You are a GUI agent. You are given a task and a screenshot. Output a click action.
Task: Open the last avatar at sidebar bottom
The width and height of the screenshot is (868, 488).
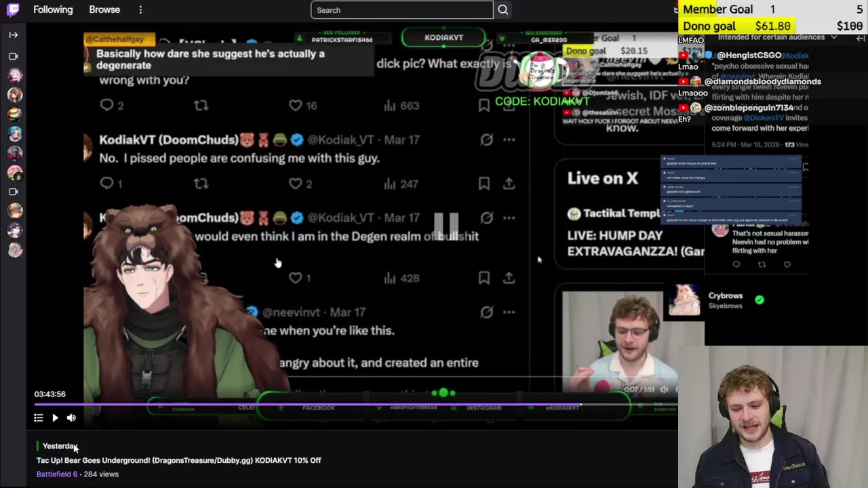click(x=14, y=250)
